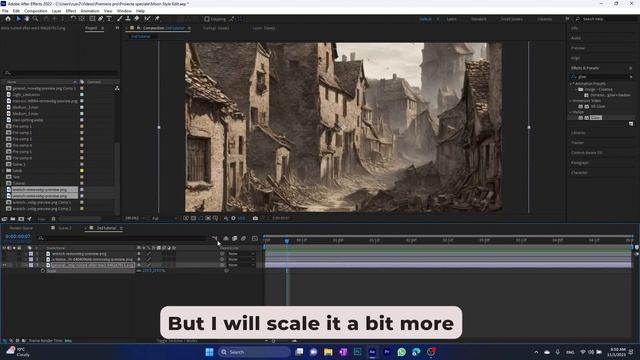
Task: Click the label color swatch of Solids folder
Action: coord(82,171)
